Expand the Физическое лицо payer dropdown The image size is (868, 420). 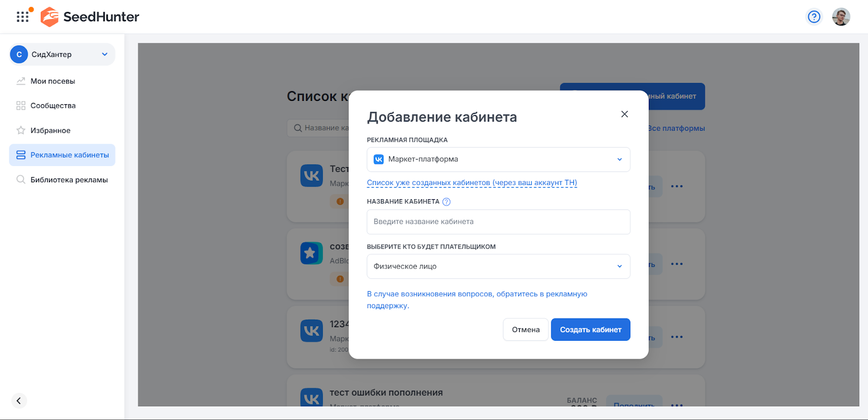(x=498, y=266)
